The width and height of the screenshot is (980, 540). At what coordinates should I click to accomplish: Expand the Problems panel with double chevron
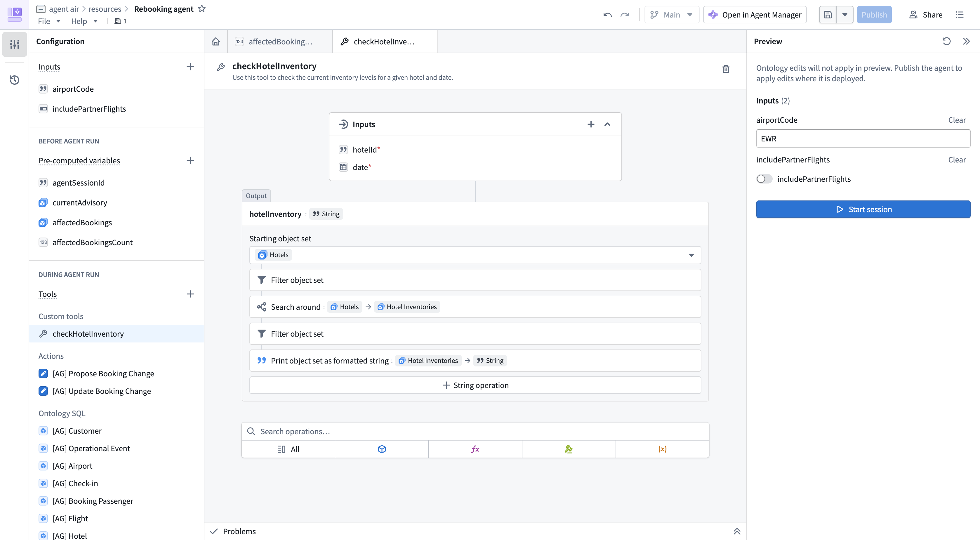(x=737, y=531)
